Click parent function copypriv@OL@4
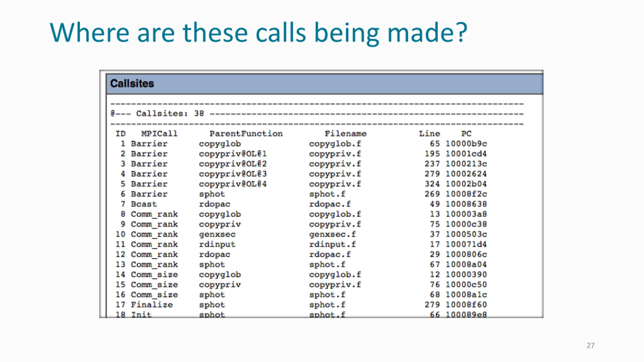This screenshot has height=362, width=644. (x=233, y=184)
